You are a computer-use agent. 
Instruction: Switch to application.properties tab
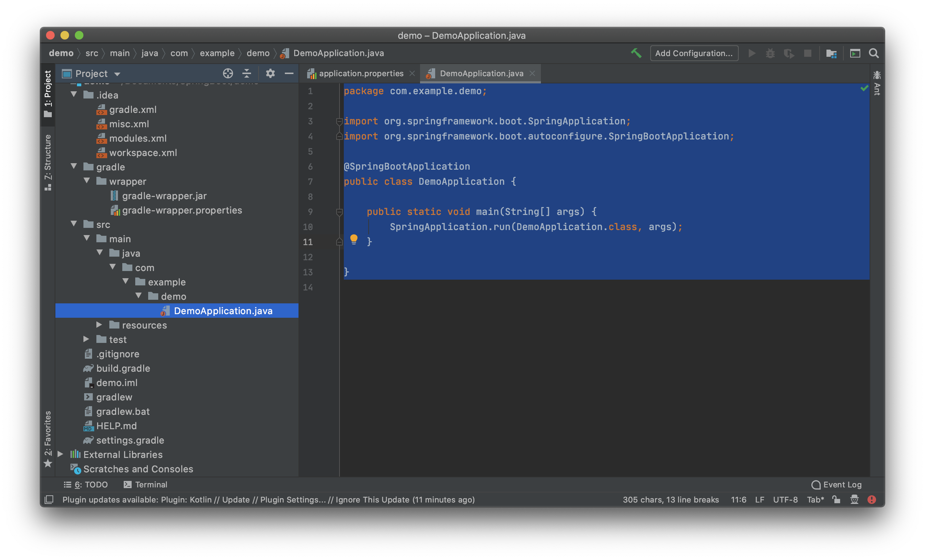360,74
